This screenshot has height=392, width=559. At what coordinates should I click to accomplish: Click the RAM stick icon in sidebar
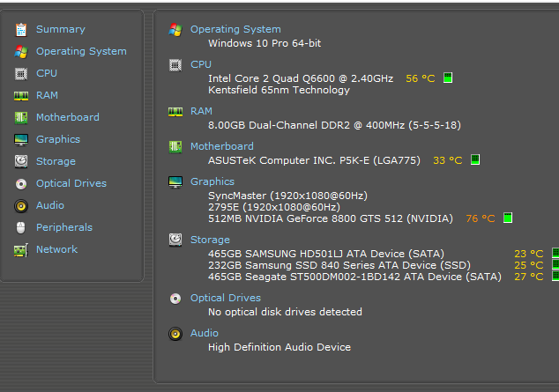click(21, 96)
